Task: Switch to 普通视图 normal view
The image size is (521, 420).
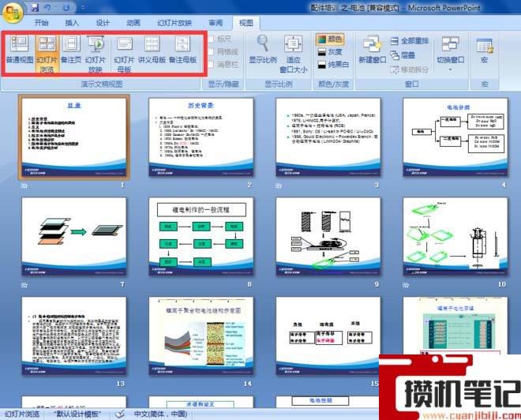Action: click(x=20, y=51)
